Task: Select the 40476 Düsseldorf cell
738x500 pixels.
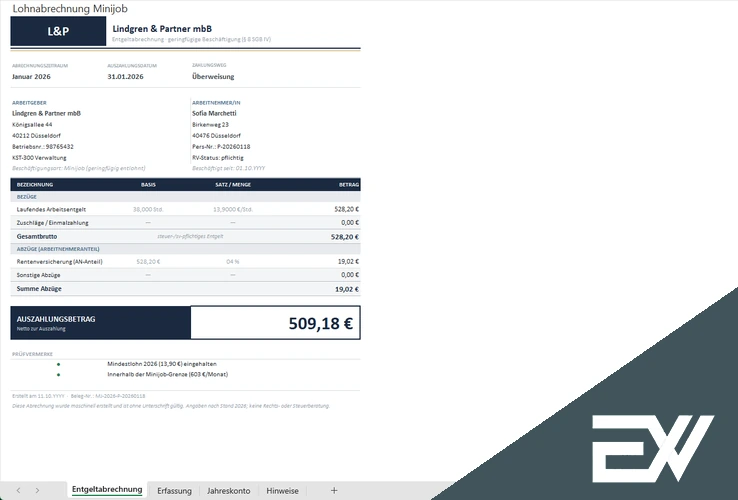Action: [x=216, y=136]
